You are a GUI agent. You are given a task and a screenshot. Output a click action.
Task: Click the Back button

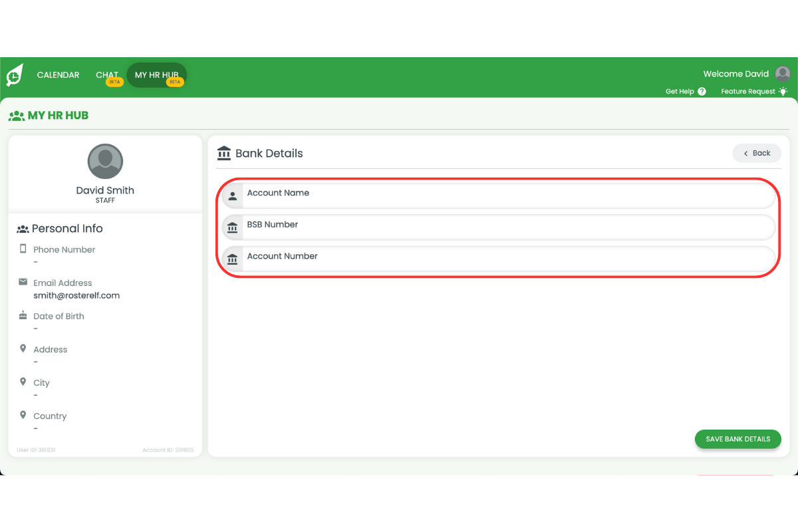click(757, 153)
